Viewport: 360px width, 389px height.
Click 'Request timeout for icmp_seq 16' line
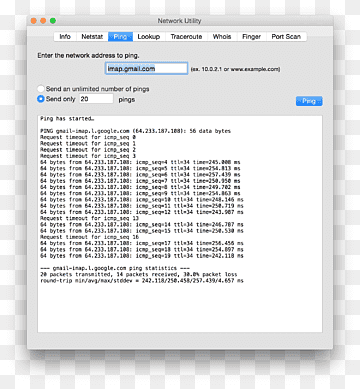pos(89,237)
